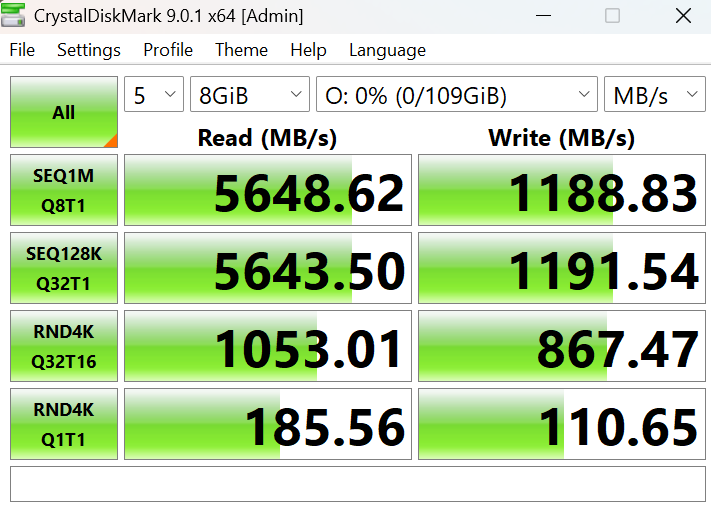Image resolution: width=711 pixels, height=505 pixels.
Task: Open the drive dropdown showing O: 0%
Action: 457,94
